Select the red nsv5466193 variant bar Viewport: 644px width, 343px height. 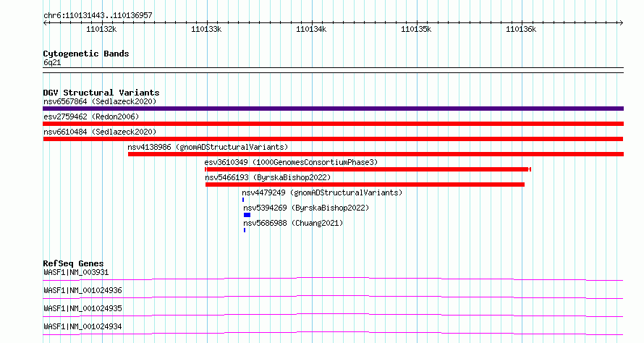(x=365, y=185)
